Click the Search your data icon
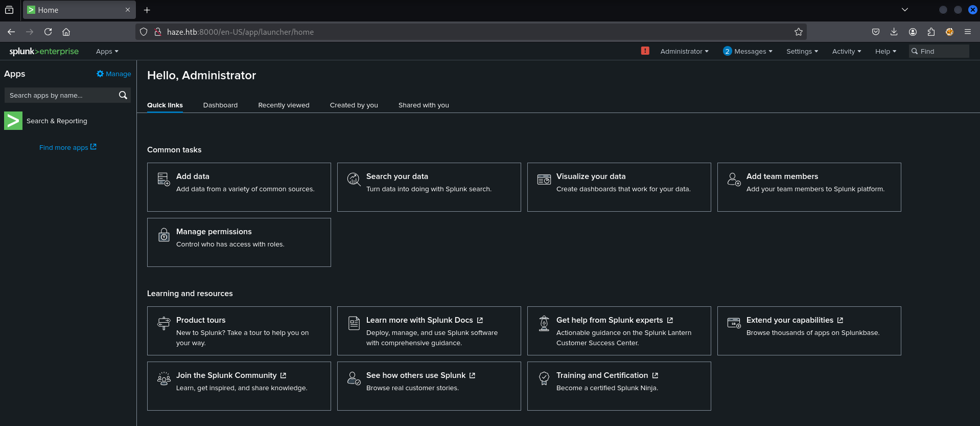 (354, 180)
